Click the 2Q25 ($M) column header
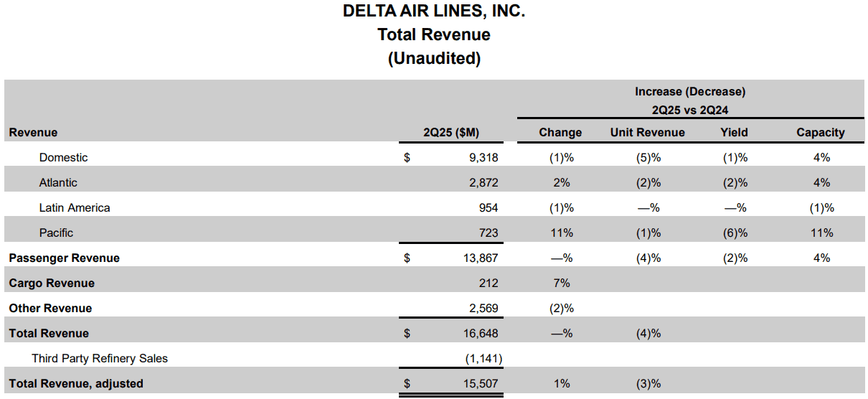 click(451, 132)
